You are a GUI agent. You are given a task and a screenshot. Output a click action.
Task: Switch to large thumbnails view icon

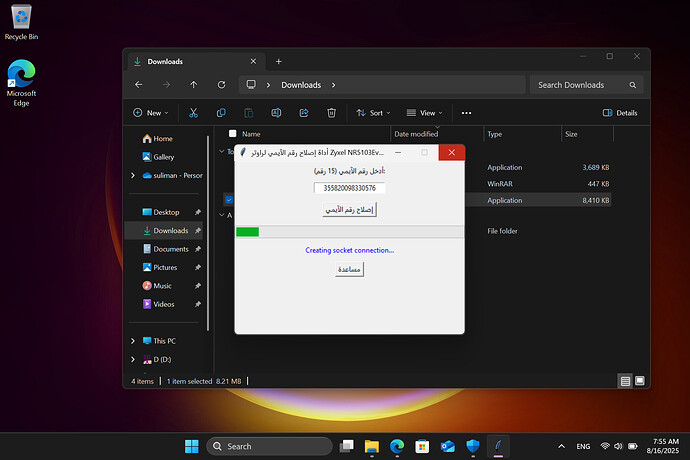[x=640, y=381]
